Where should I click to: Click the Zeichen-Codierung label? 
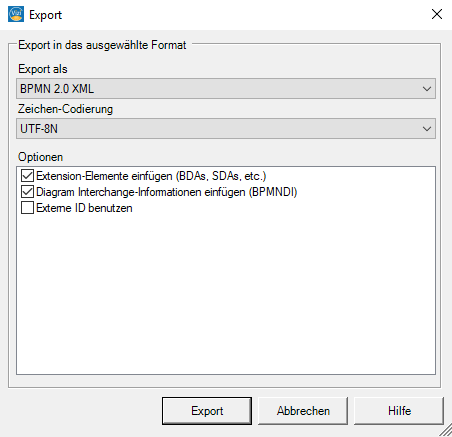tap(65, 109)
